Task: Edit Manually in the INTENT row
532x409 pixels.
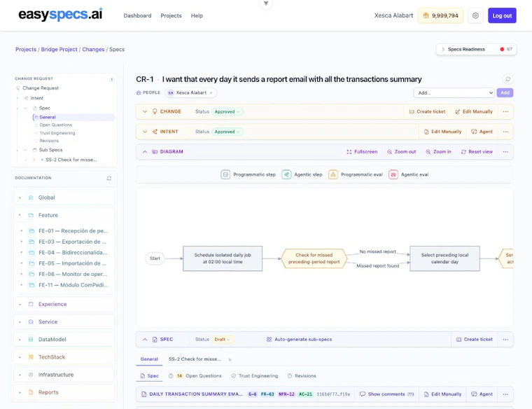Action: pyautogui.click(x=443, y=132)
